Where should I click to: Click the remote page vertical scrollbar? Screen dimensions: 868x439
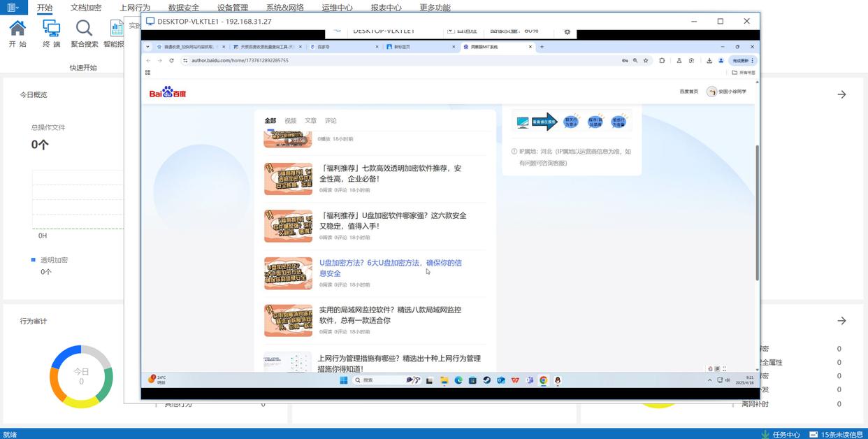(x=757, y=213)
